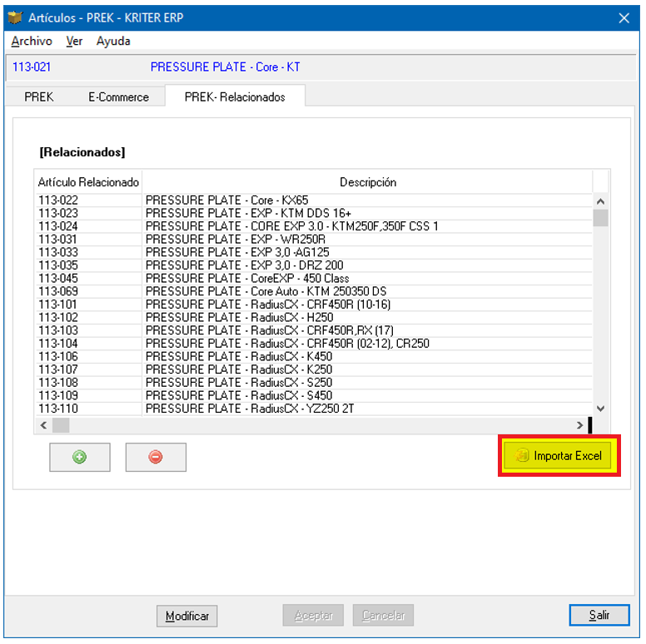Viewport: 646px width, 644px height.
Task: Click the Descripción column header
Action: (x=367, y=182)
